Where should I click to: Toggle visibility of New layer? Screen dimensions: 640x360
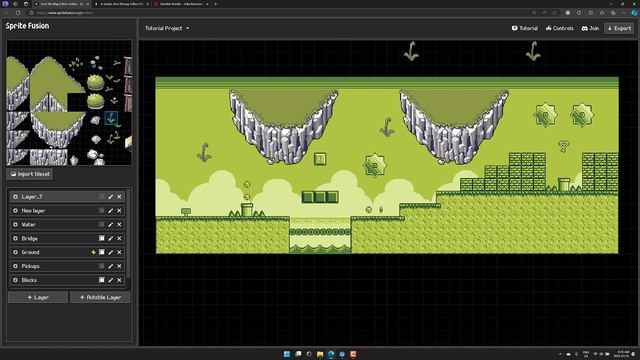pos(16,211)
